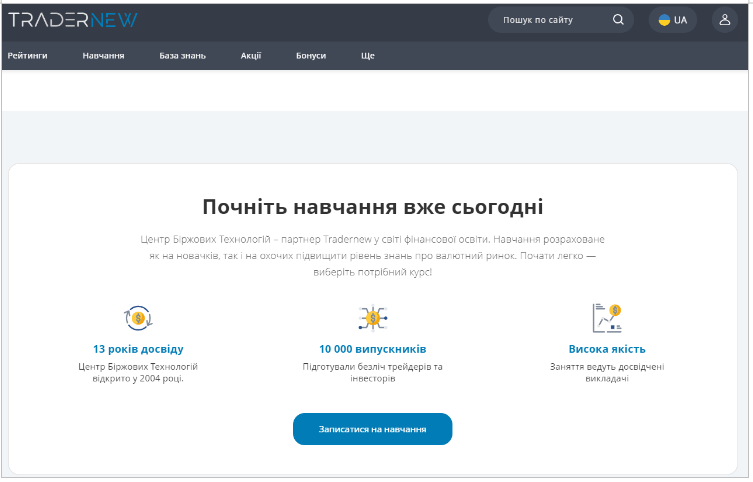Click the '10 000 випускників' heading

tap(373, 349)
